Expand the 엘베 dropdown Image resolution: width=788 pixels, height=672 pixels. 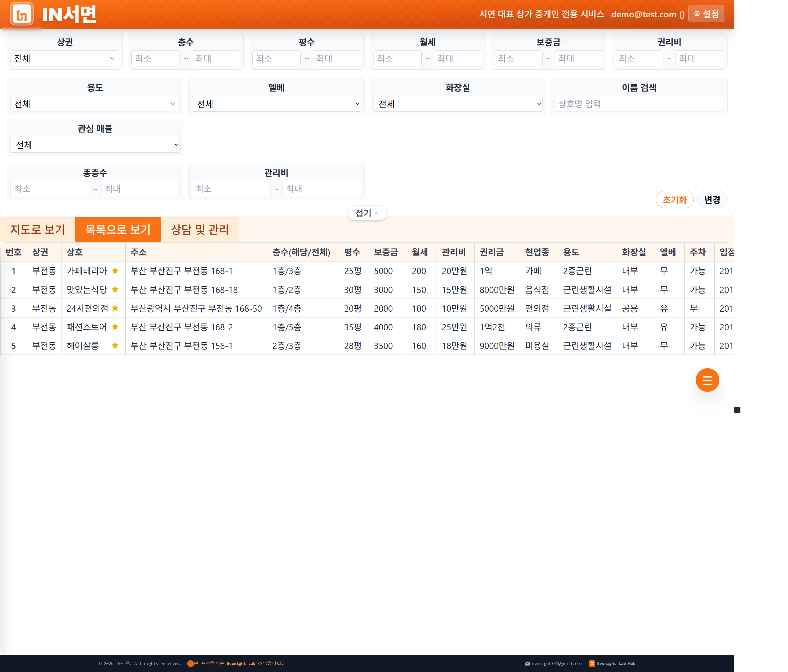click(x=277, y=104)
